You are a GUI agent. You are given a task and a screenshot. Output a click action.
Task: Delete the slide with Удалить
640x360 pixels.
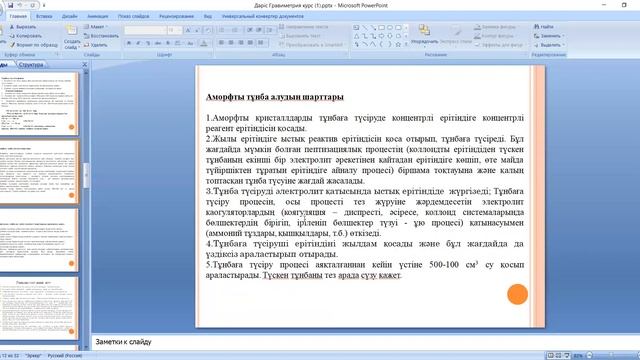click(96, 45)
